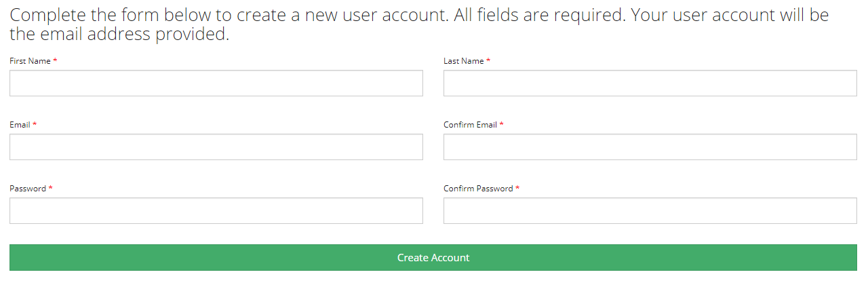The image size is (868, 285).
Task: Click into the Last Name text box
Action: (x=650, y=83)
